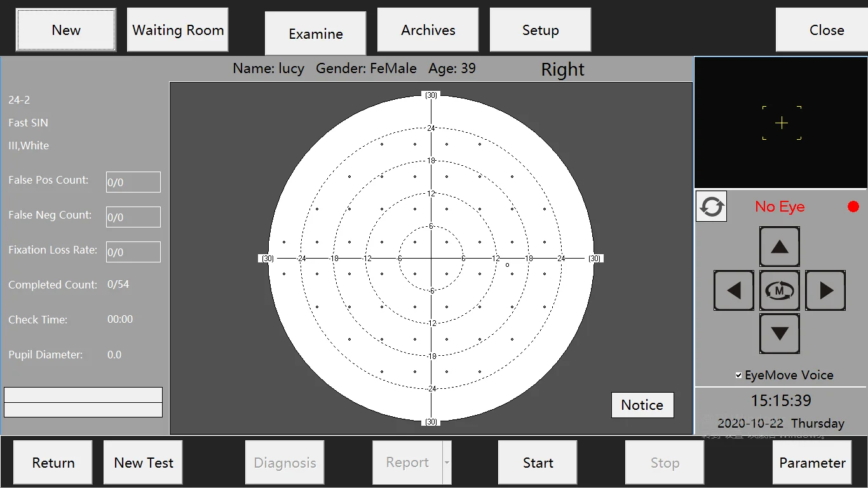Viewport: 868px width, 488px height.
Task: Toggle the EyeMove Voice checkbox
Action: (x=738, y=376)
